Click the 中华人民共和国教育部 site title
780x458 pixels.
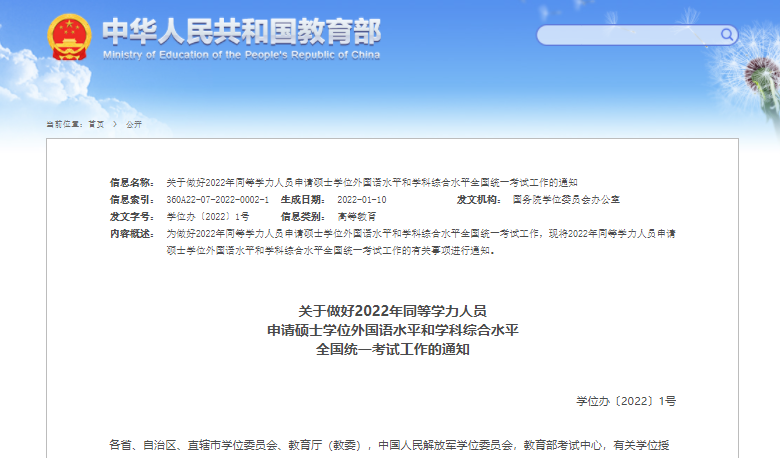coord(242,30)
